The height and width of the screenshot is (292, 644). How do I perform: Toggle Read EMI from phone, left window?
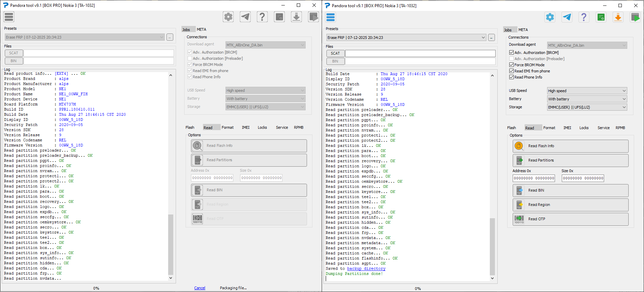click(190, 71)
